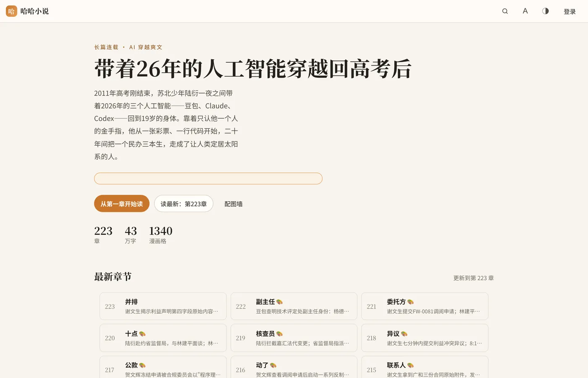588x378 pixels.
Task: Click palette icon beside 核查员
Action: (280, 334)
